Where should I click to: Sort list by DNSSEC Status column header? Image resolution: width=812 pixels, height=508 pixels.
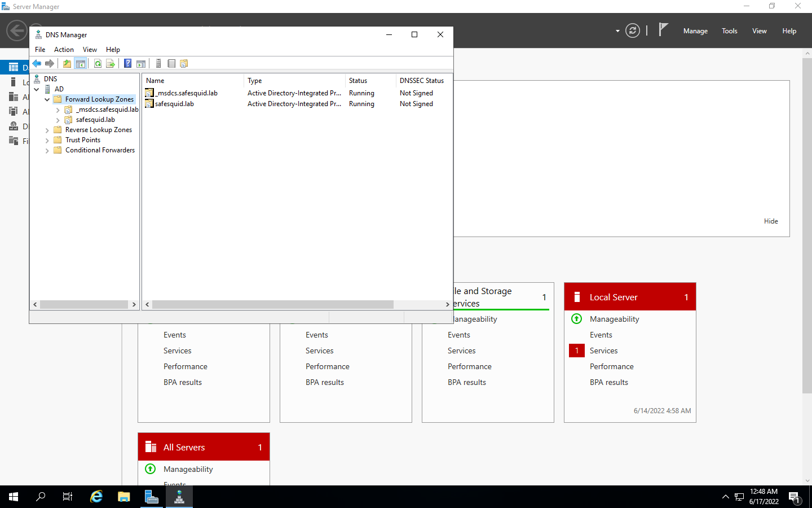click(423, 81)
